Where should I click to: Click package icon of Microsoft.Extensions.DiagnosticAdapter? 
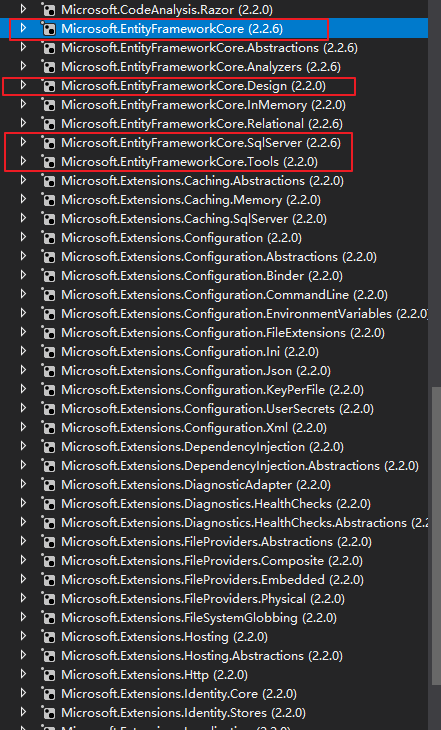point(48,485)
